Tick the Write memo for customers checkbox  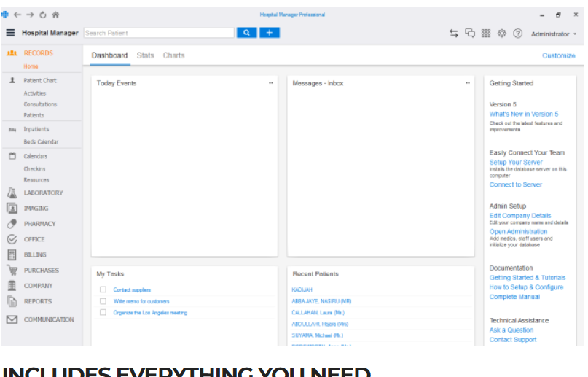click(x=103, y=301)
